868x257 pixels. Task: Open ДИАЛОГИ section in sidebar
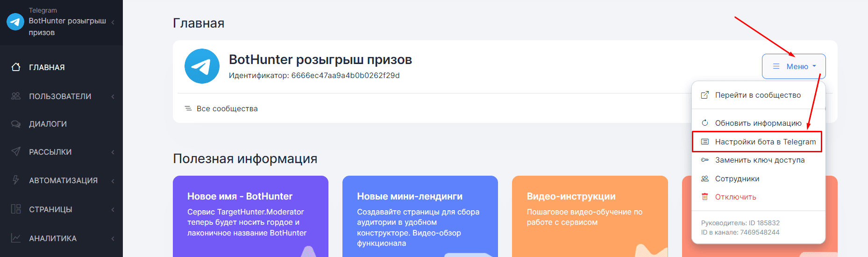[48, 124]
